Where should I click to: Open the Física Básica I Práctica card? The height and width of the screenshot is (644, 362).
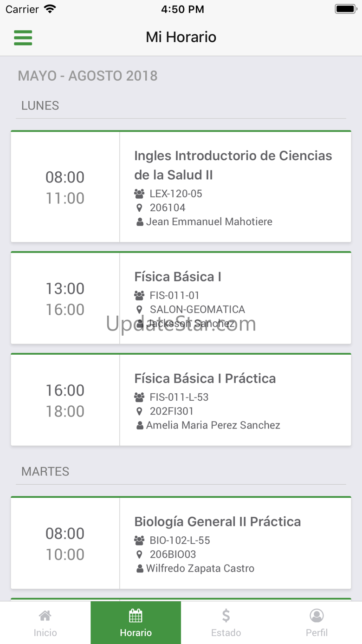(181, 399)
